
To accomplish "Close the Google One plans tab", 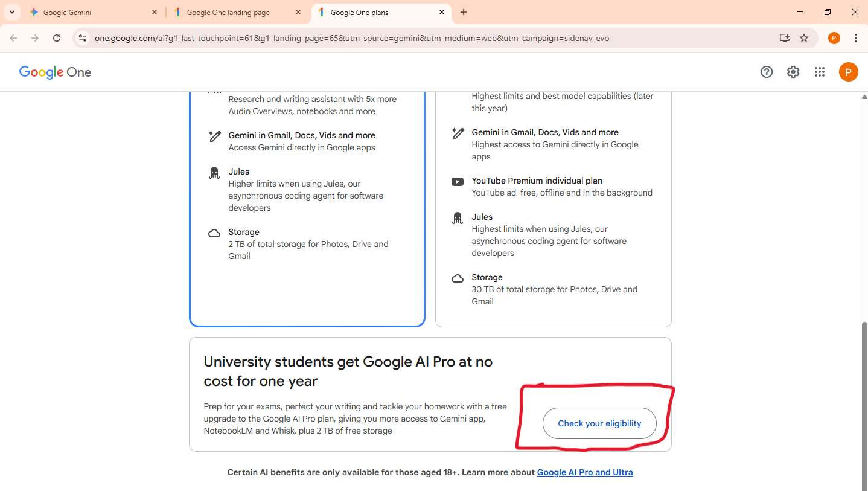I will [442, 12].
